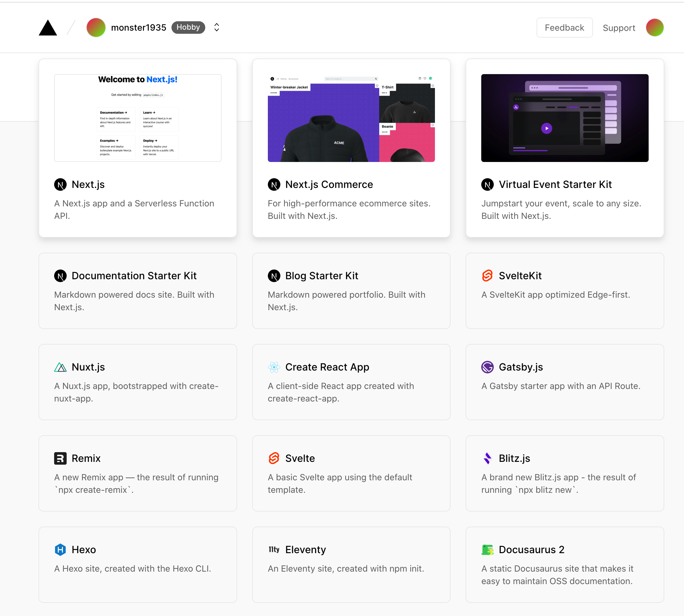
Task: Expand the team scope switcher chevrons
Action: (x=217, y=28)
